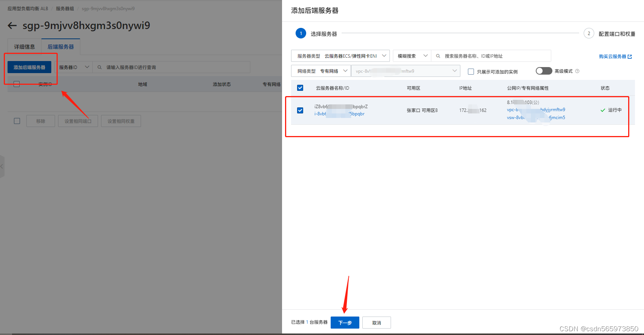Screen dimensions: 644x335
Task: Click the 移除 button
Action: pyautogui.click(x=41, y=121)
